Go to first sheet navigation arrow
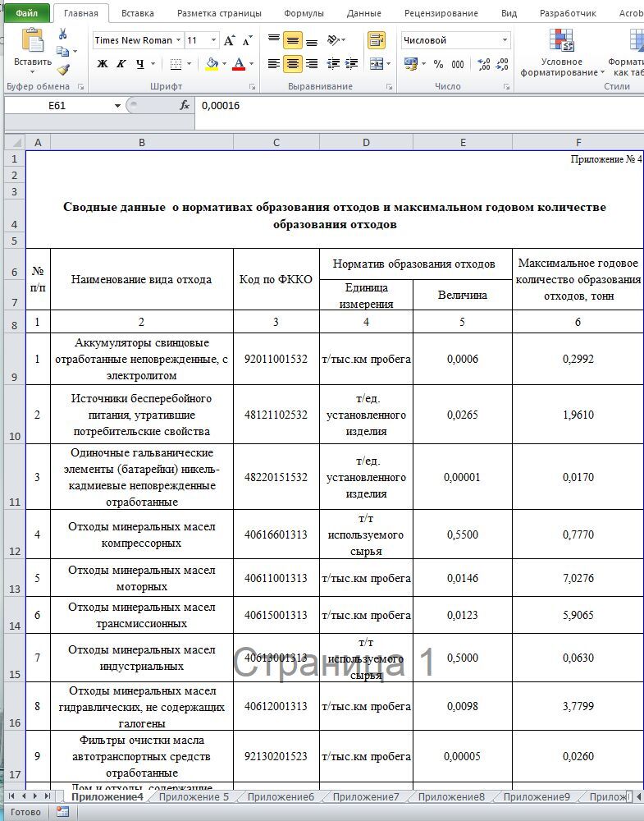 [x=11, y=796]
